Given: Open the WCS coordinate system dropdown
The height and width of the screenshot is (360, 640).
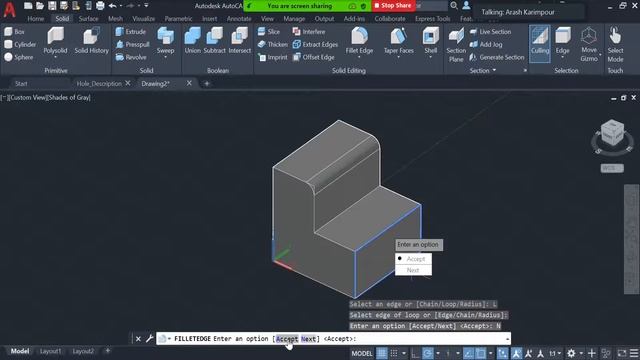Looking at the screenshot, I should pyautogui.click(x=612, y=168).
